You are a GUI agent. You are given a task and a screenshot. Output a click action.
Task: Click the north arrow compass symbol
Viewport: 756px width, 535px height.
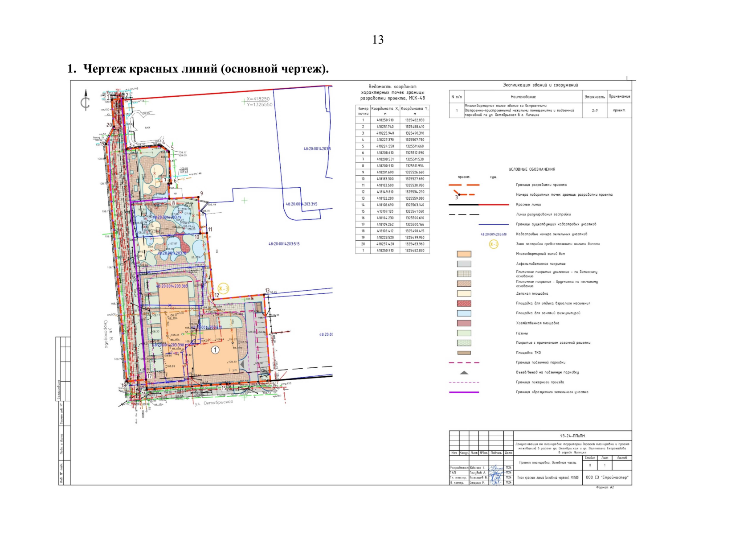[x=85, y=101]
